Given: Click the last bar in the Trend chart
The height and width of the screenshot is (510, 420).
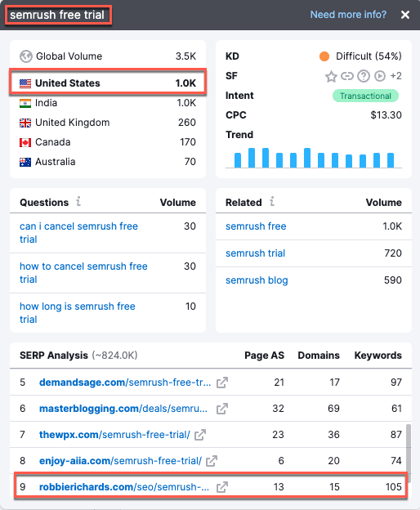Looking at the screenshot, I should [391, 160].
